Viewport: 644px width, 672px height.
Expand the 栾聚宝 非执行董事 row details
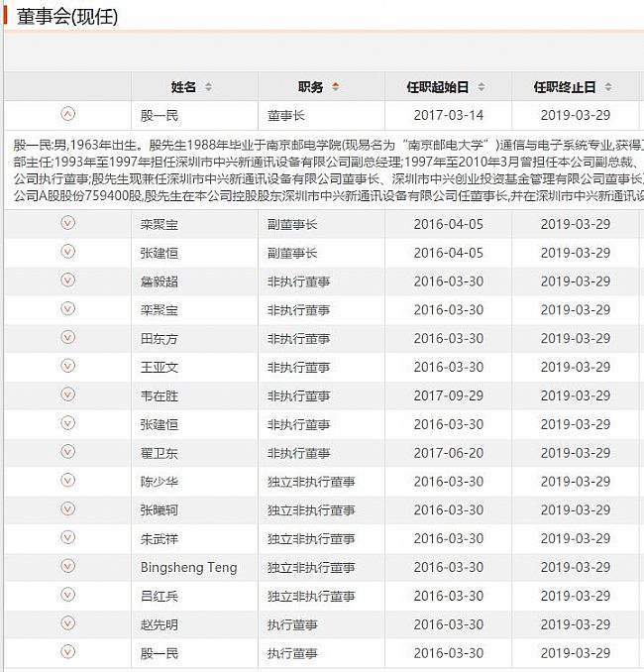(67, 308)
